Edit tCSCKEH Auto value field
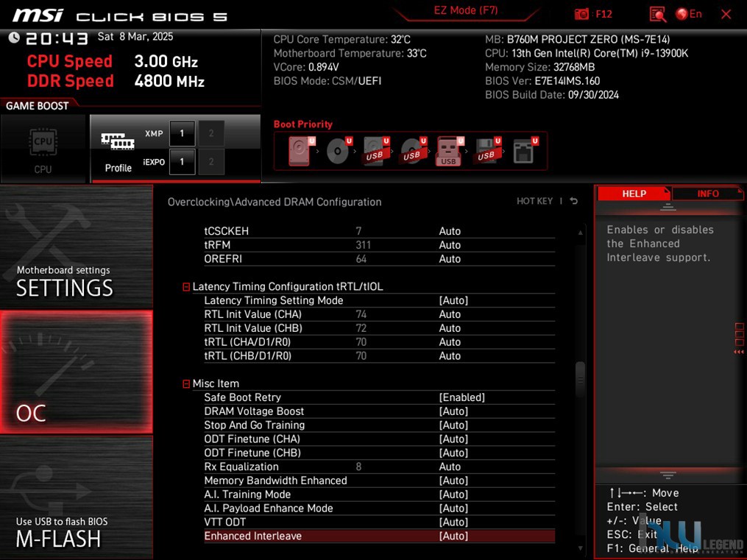Screen dimensions: 747x560 (450, 231)
